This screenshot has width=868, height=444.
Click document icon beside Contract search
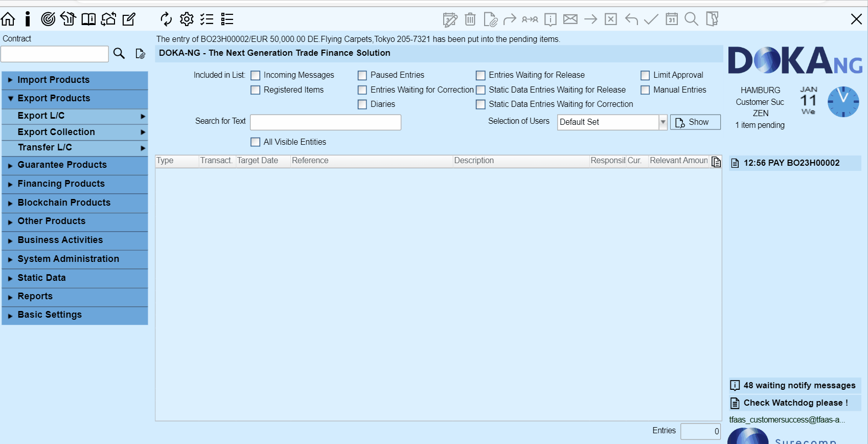140,54
